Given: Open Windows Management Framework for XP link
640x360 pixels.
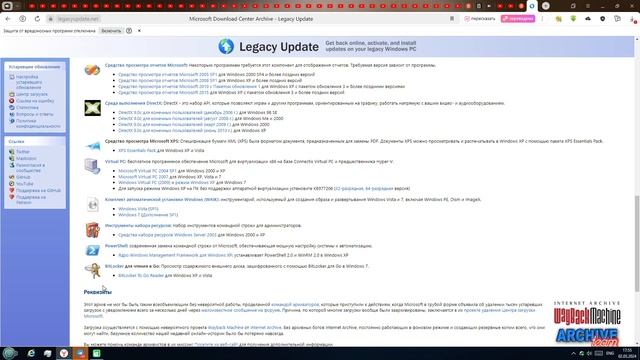Looking at the screenshot, I should tap(176, 256).
